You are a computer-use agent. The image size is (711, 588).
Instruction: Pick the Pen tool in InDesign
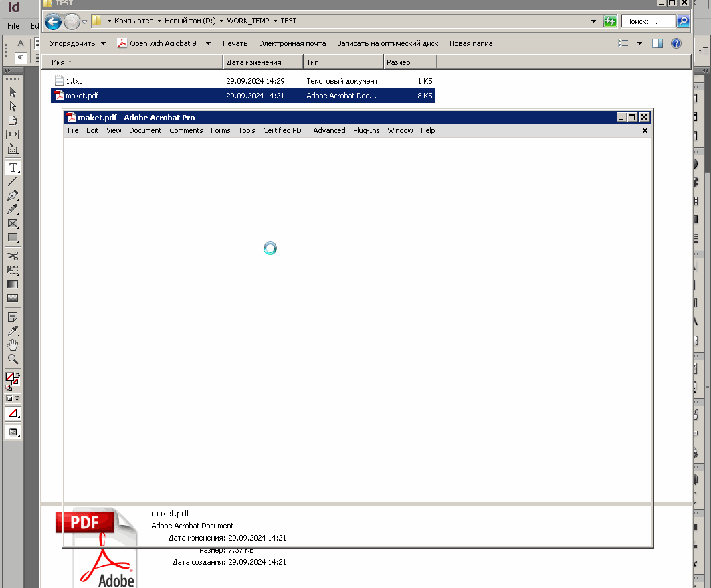pyautogui.click(x=13, y=195)
